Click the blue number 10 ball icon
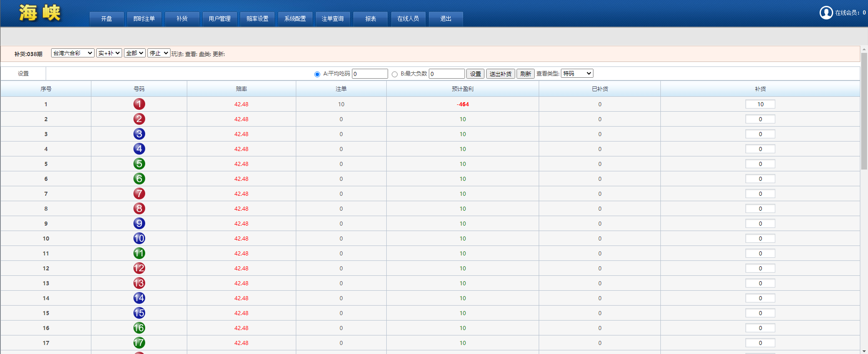Image resolution: width=868 pixels, height=354 pixels. pos(139,238)
